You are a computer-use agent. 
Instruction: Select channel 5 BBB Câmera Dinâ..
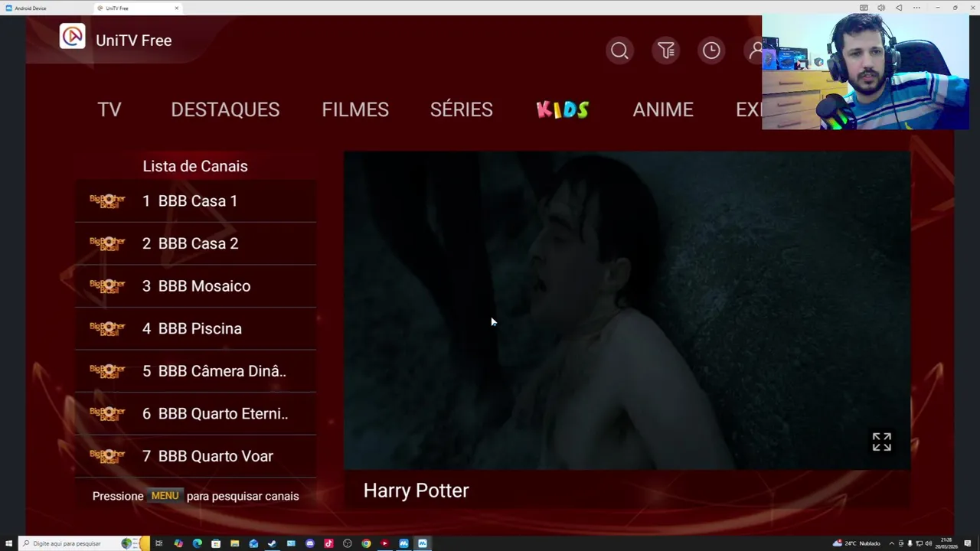[195, 371]
